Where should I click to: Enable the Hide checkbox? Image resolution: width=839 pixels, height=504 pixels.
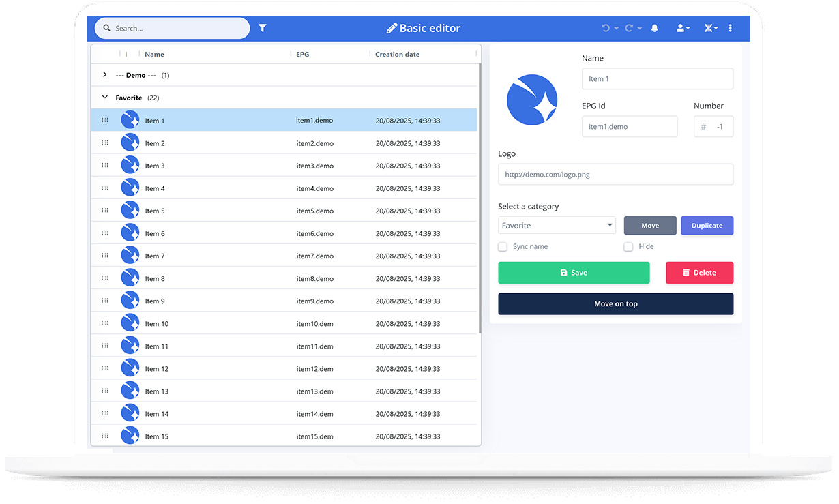click(x=628, y=247)
